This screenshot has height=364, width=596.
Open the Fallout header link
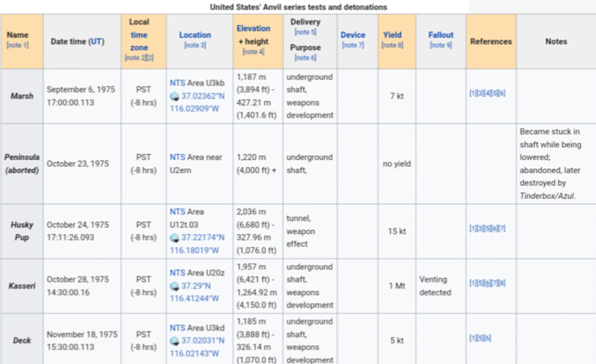point(441,35)
